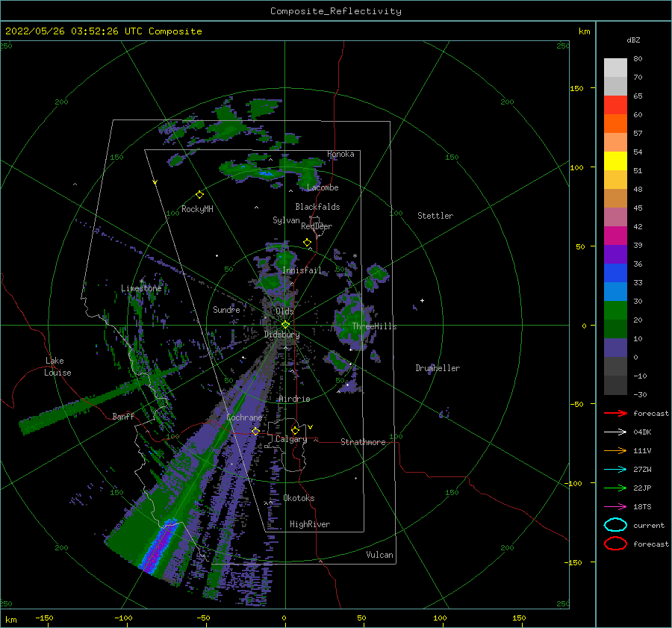The height and width of the screenshot is (628, 672).
Task: Click the Drumheller label
Action: 438,368
